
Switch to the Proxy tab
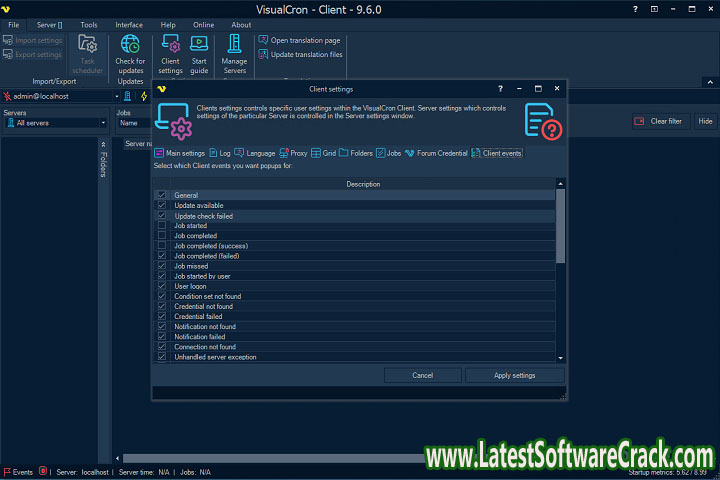tap(293, 153)
